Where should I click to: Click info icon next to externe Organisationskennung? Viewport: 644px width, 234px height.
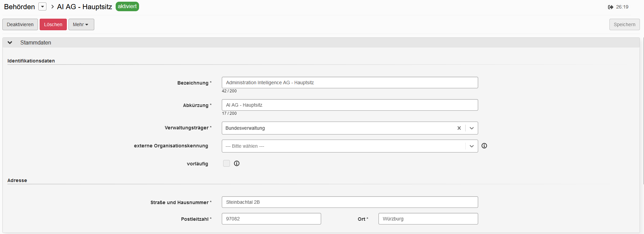pos(484,146)
